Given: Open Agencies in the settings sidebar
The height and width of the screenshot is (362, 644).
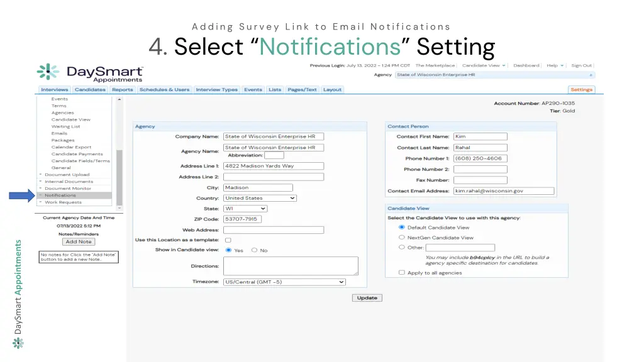Looking at the screenshot, I should [x=62, y=113].
